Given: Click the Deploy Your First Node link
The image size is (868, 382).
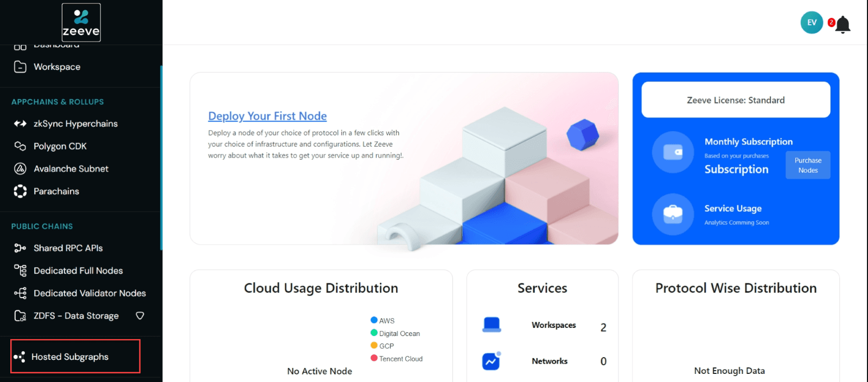Looking at the screenshot, I should click(x=267, y=116).
